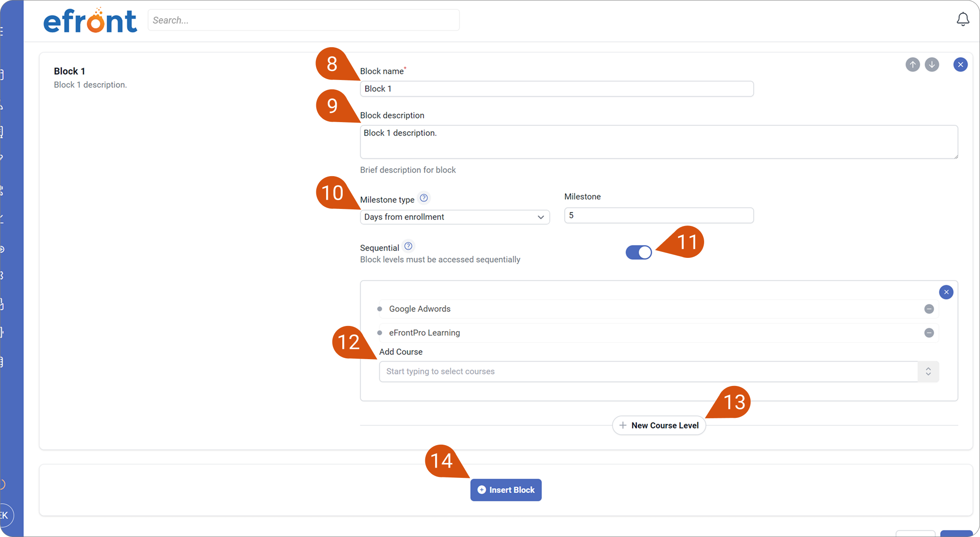Move Block 1 up with arrow icon
This screenshot has width=980, height=537.
912,65
